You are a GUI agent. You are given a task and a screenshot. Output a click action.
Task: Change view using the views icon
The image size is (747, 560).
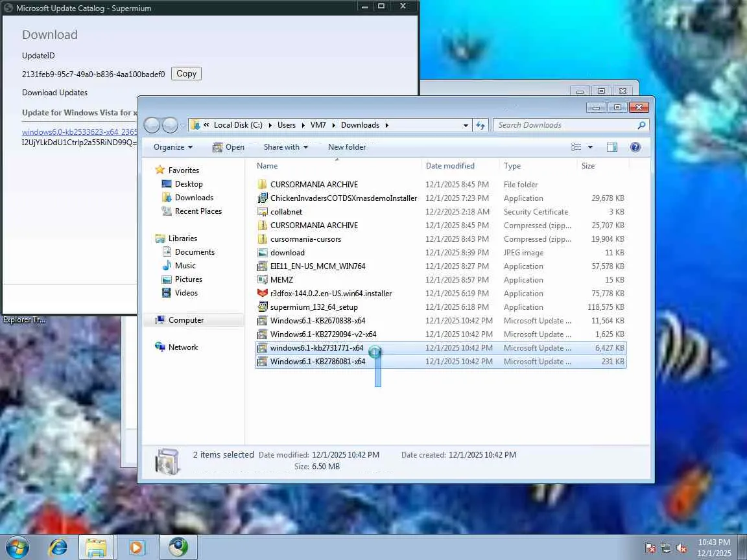coord(576,147)
